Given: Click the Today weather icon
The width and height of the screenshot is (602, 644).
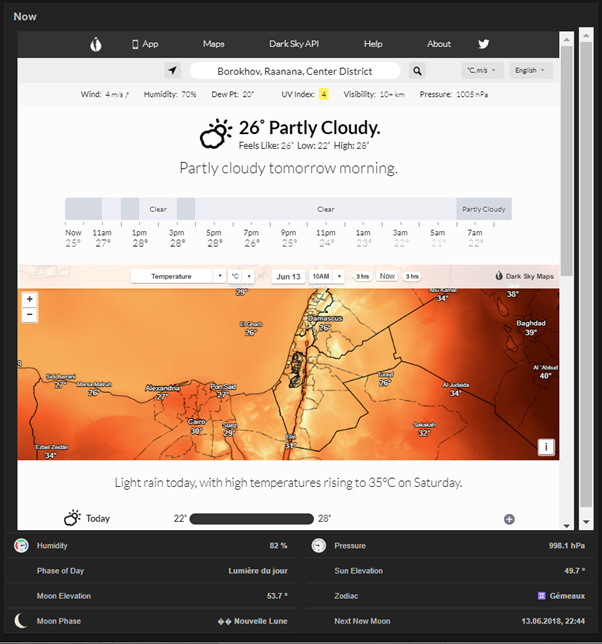Looking at the screenshot, I should 72,518.
